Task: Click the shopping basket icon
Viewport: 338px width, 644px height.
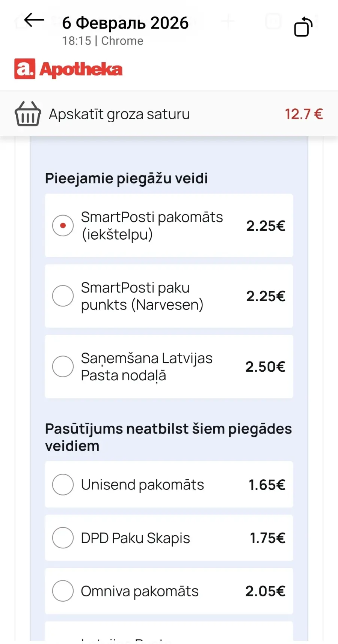Action: pyautogui.click(x=27, y=114)
